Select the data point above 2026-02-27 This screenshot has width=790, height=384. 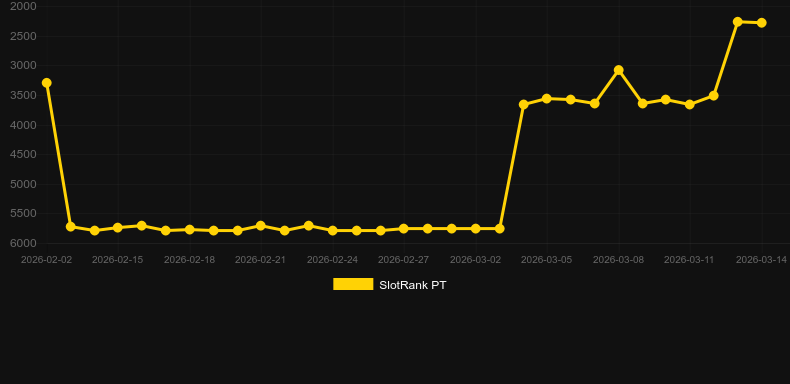404,229
